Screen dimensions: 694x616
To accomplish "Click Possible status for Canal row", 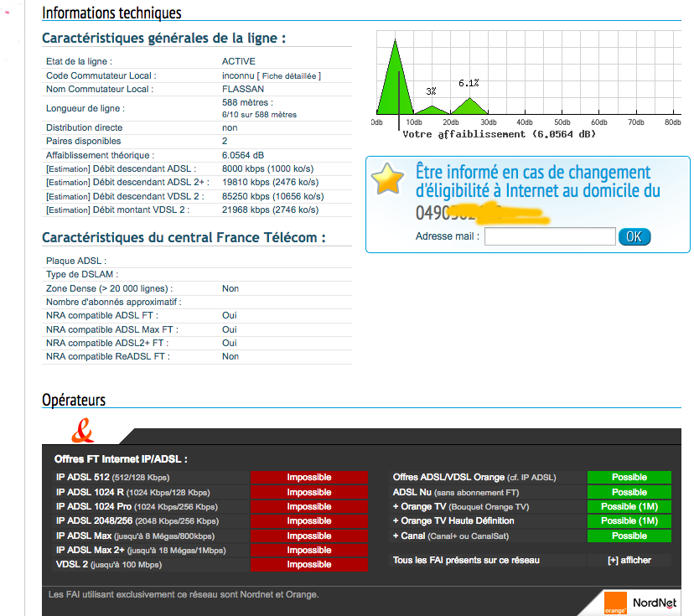I will [x=629, y=536].
